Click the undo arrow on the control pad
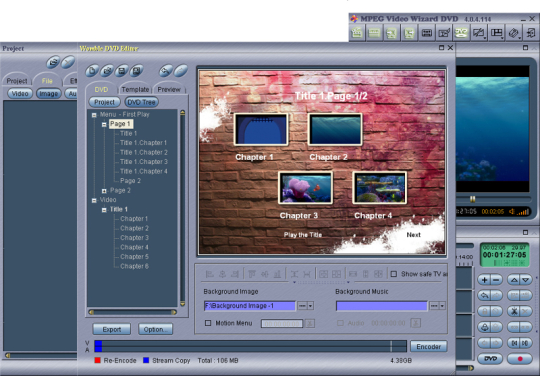Viewport: 540px width, 376px height. (484, 295)
